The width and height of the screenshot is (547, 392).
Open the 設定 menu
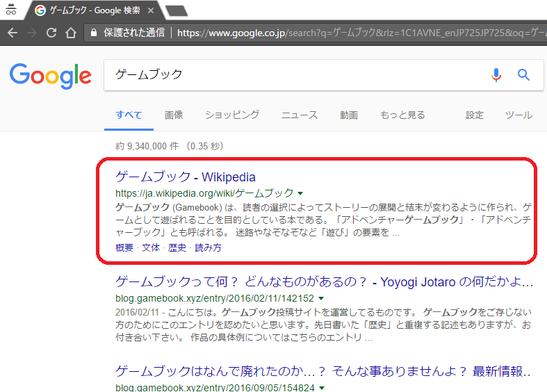coord(475,115)
